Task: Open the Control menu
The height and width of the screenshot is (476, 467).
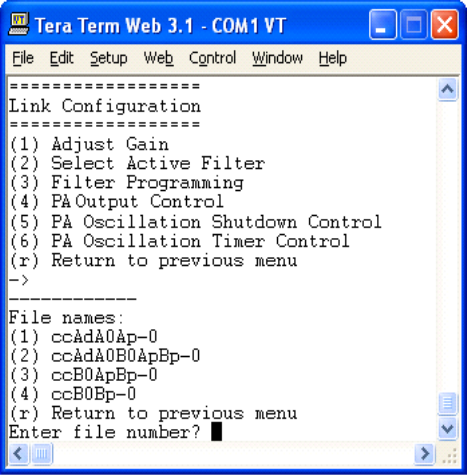Action: coord(212,58)
